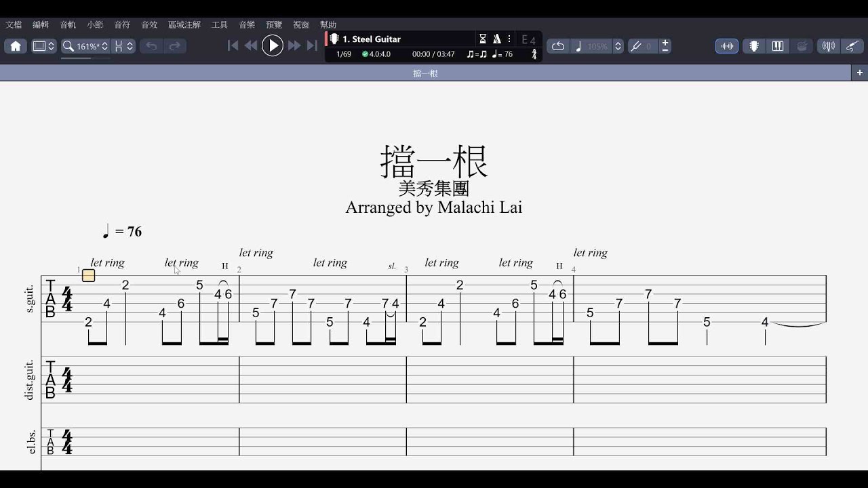
Task: Click the time signature icon at the LCD edge
Action: (x=534, y=54)
